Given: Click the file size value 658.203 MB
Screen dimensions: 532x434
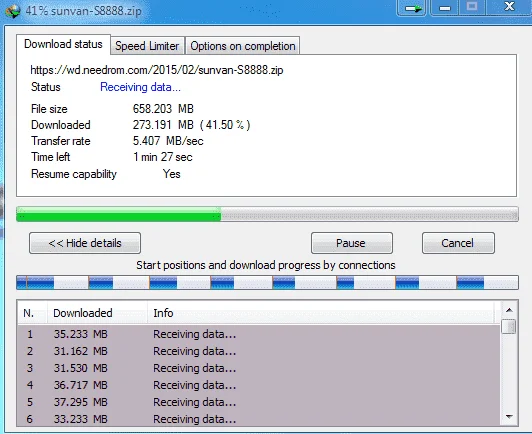Looking at the screenshot, I should coord(163,109).
